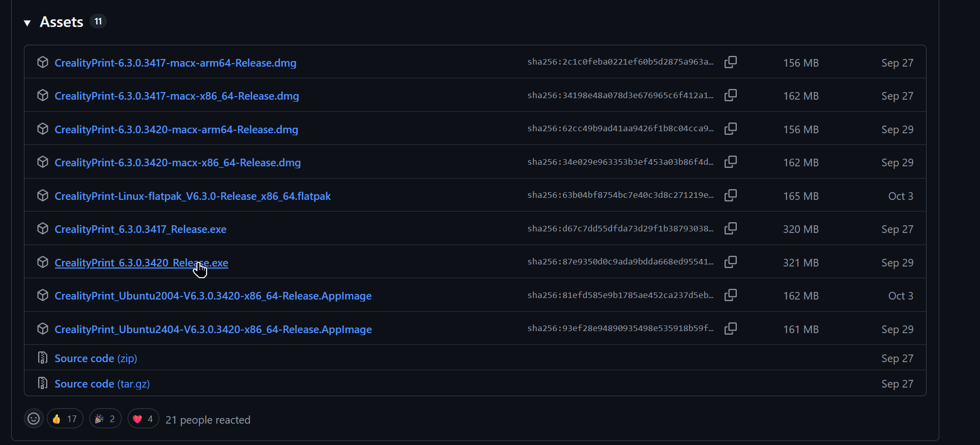Download Source code (tar.gz)
The width and height of the screenshot is (980, 445).
(102, 384)
